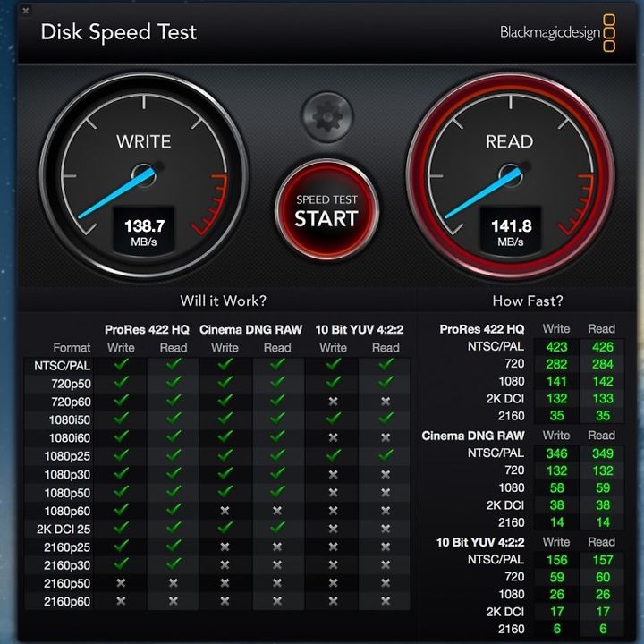Click the 2160p50 ProRes 422 HQ Write cross
Viewport: 644px width, 644px height.
(121, 583)
